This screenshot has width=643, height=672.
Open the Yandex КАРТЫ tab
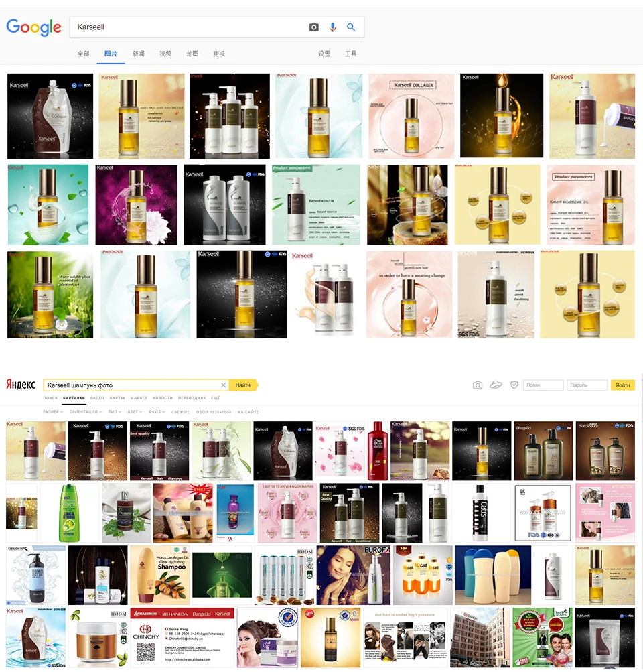click(117, 398)
